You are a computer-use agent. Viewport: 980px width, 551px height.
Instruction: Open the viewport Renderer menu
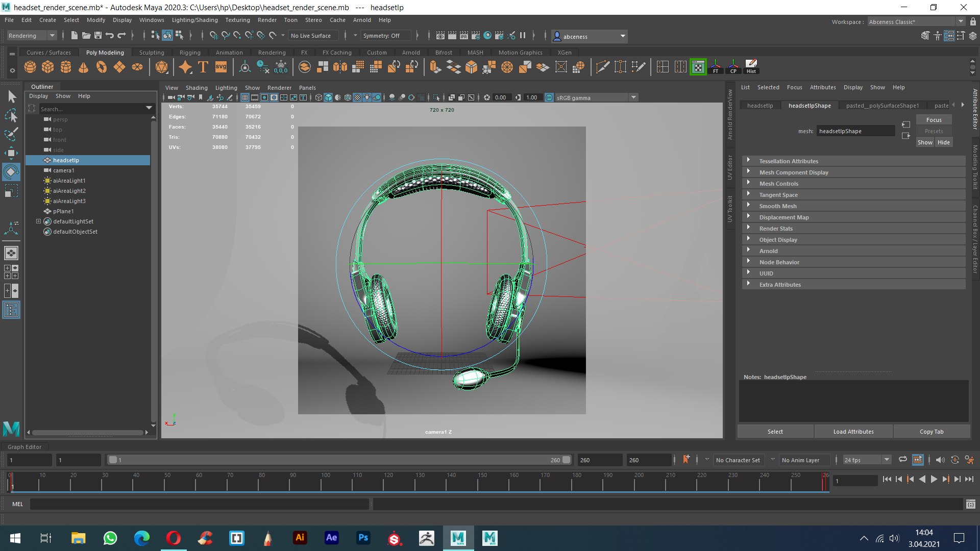[x=279, y=88]
